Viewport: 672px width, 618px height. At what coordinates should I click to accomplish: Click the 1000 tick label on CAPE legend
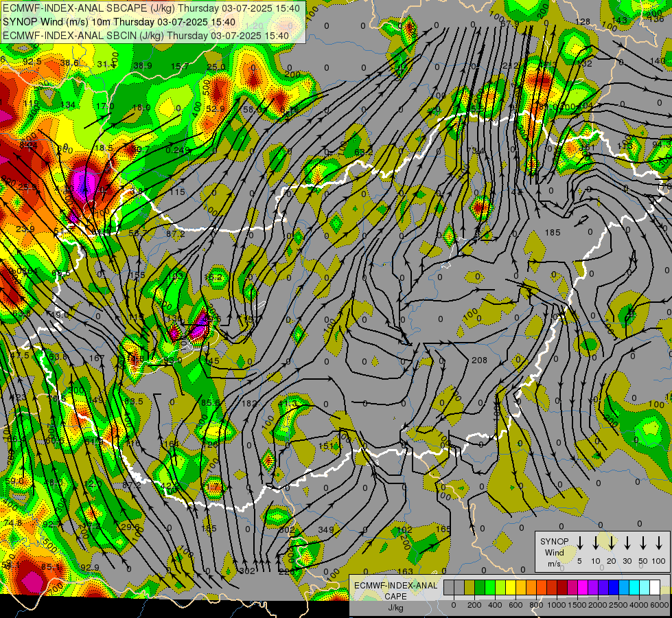pos(557,605)
